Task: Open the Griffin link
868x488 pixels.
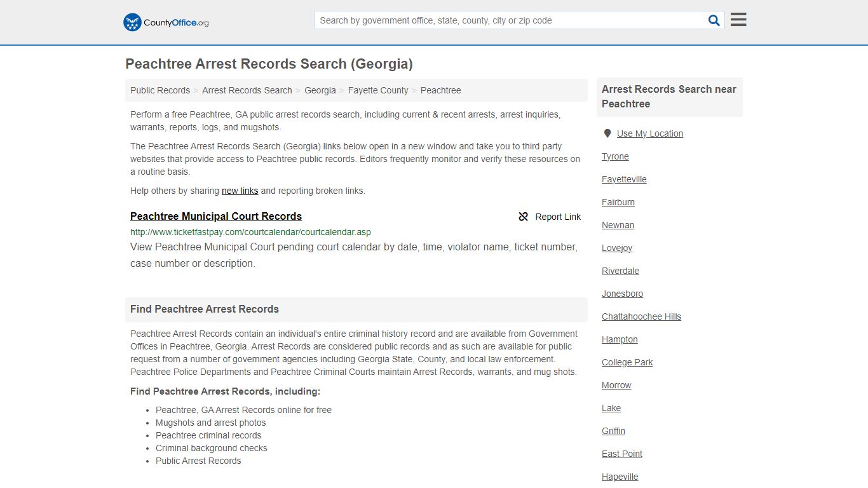Action: coord(613,431)
